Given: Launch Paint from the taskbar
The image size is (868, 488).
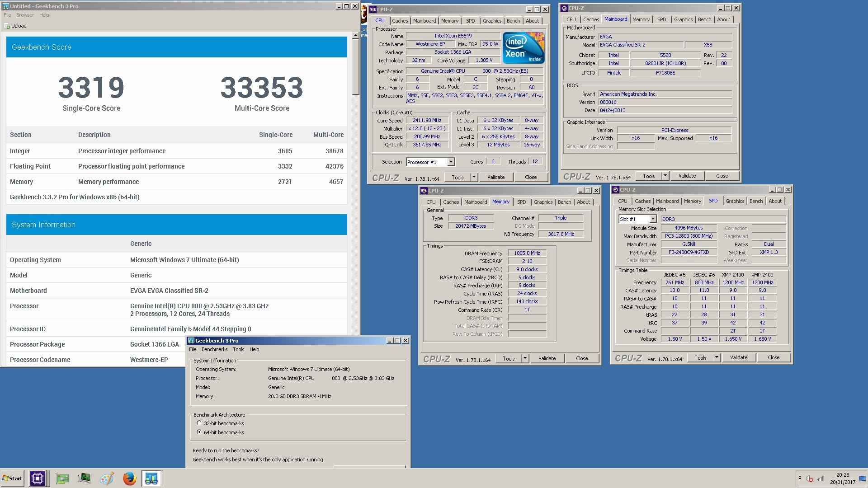Looking at the screenshot, I should [x=107, y=479].
